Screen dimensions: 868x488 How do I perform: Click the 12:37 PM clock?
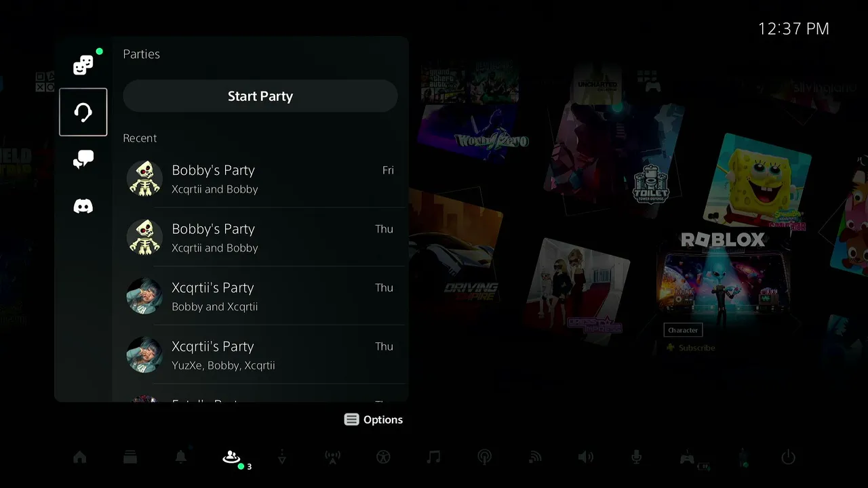(x=793, y=28)
